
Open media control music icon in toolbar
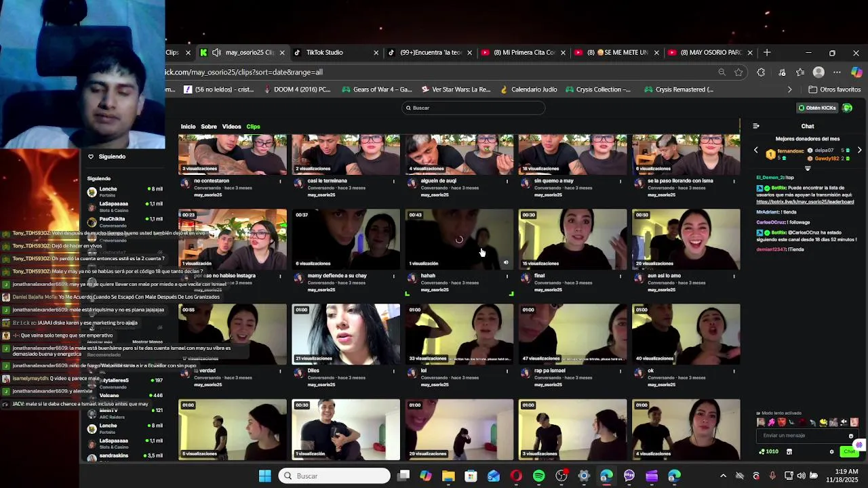(x=782, y=73)
